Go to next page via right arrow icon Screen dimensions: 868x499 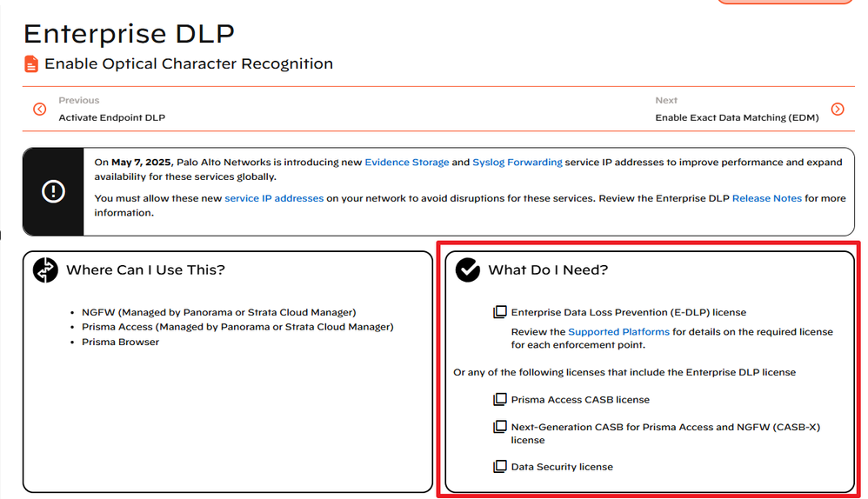(838, 109)
